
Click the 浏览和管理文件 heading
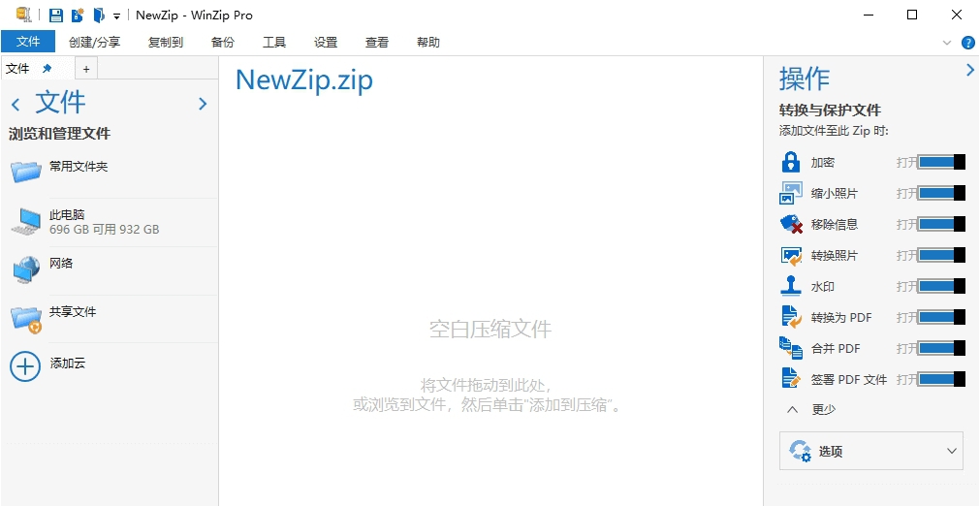click(59, 134)
